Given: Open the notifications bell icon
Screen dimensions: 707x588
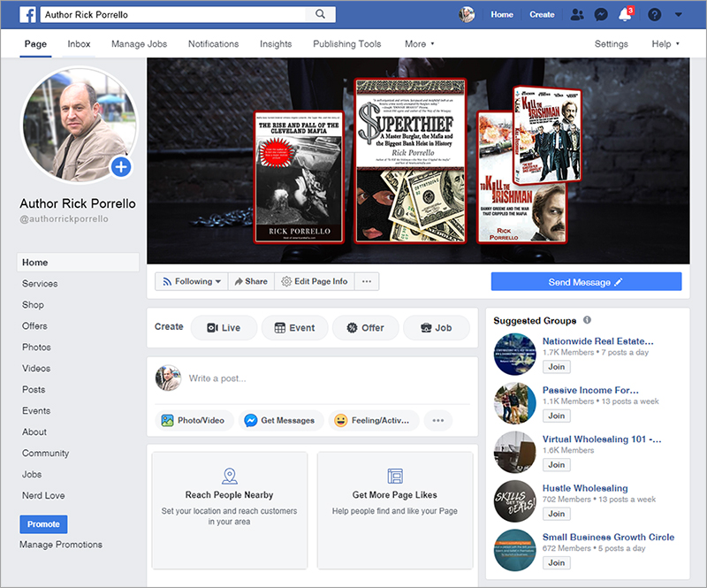Looking at the screenshot, I should (x=625, y=15).
